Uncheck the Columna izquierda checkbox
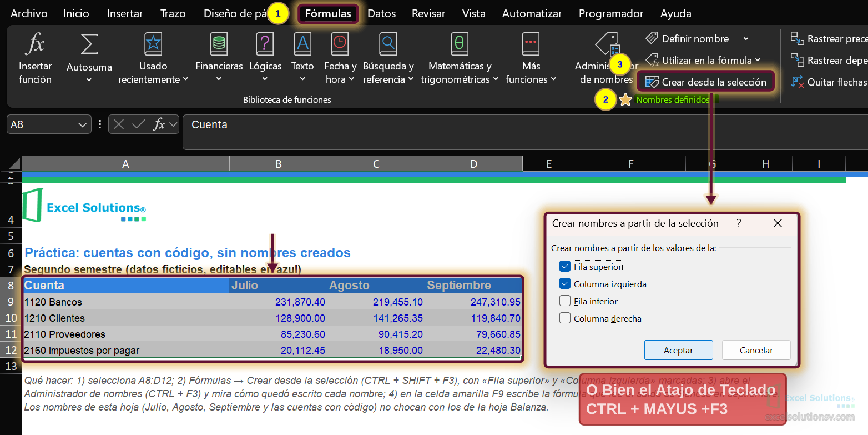Screen dimensions: 868x435 (x=565, y=284)
